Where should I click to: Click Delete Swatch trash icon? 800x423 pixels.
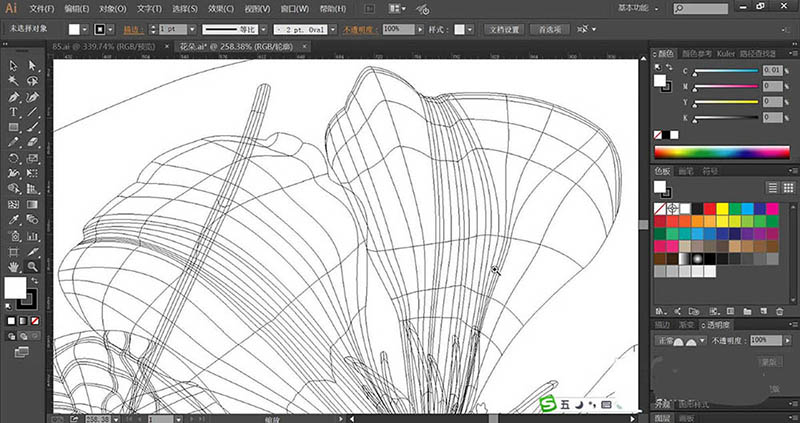(x=779, y=311)
